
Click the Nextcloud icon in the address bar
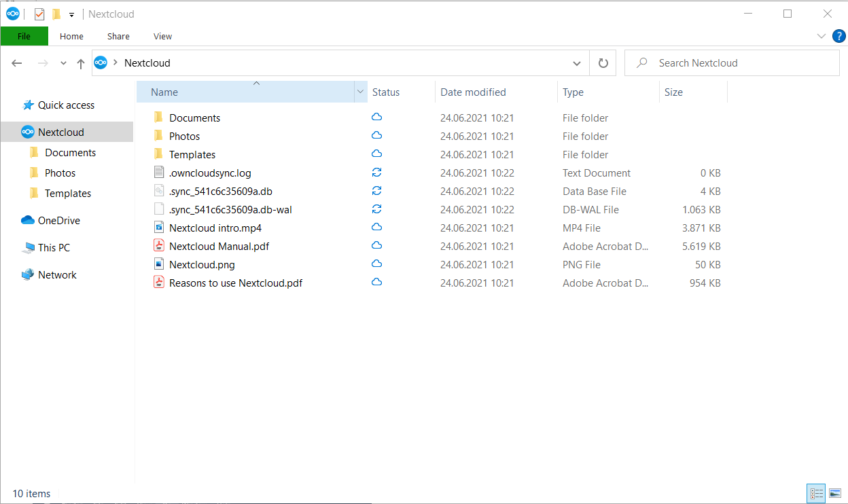coord(101,62)
